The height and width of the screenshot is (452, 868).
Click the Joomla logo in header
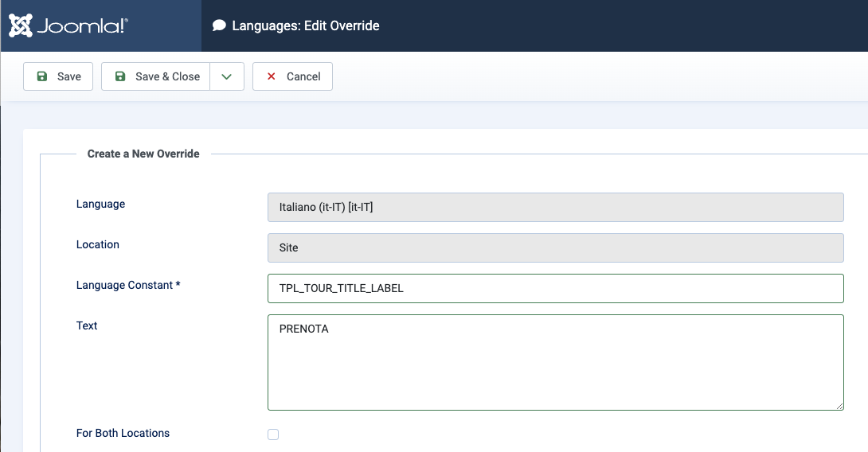tap(68, 25)
